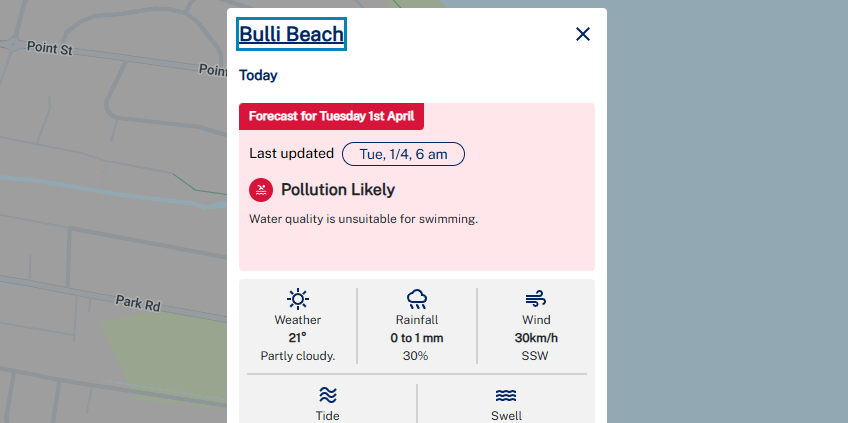Select the last updated Tue, 1/4, 6 am pill
The height and width of the screenshot is (423, 848).
point(403,154)
